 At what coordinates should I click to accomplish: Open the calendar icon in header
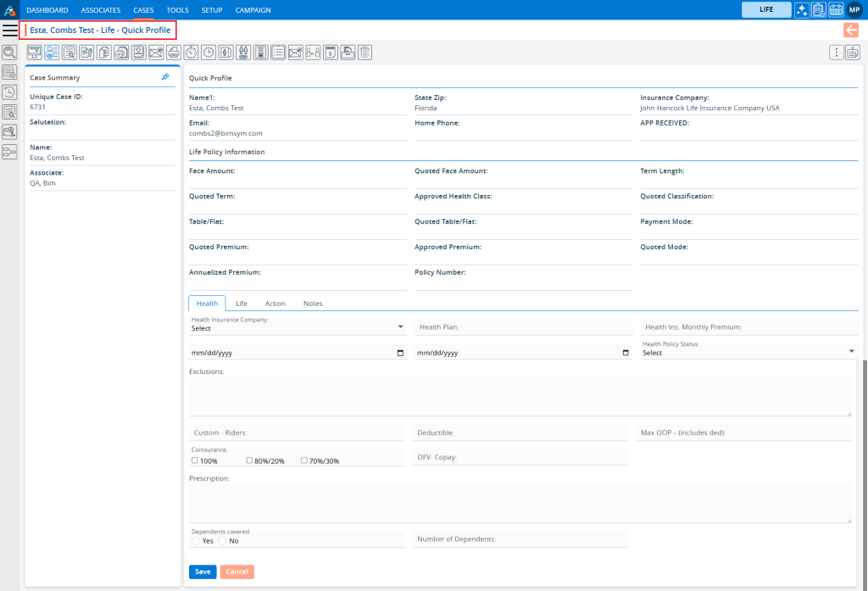coord(835,10)
